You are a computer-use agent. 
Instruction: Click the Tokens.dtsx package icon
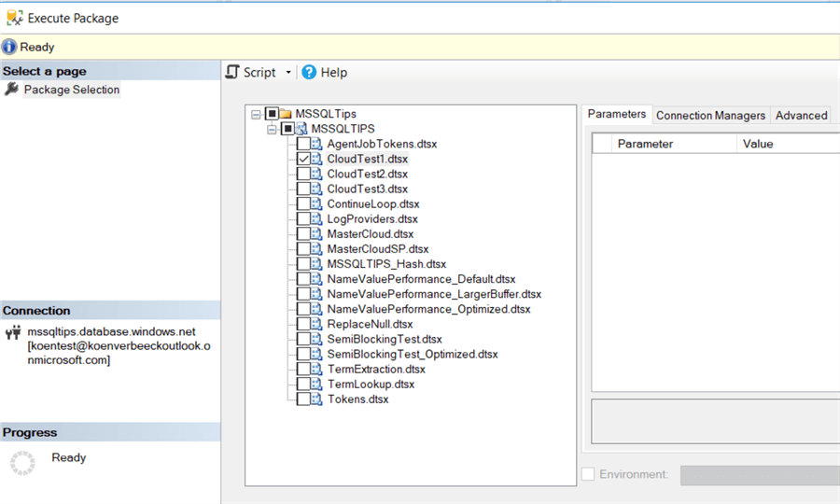[x=317, y=399]
